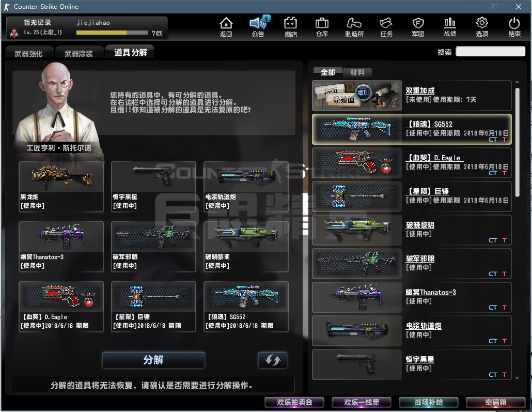Choose 【狼魂】SG552 row in the right list
Image resolution: width=532 pixels, height=412 pixels.
coord(412,129)
